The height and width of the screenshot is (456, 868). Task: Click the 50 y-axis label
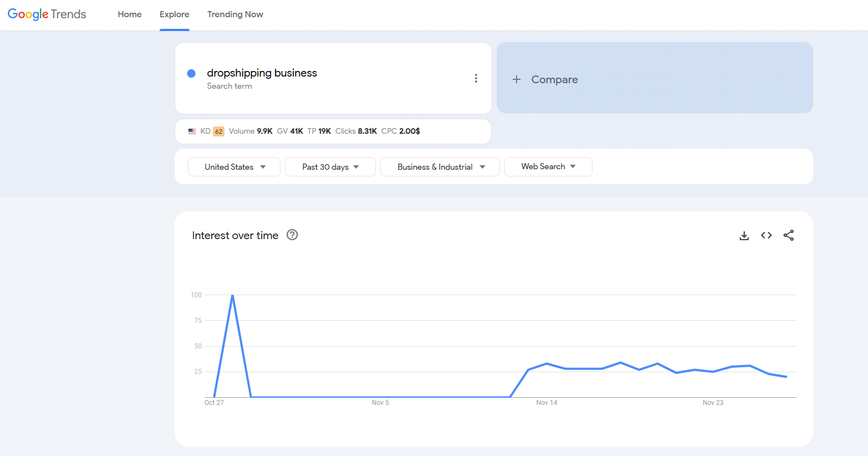click(x=198, y=346)
